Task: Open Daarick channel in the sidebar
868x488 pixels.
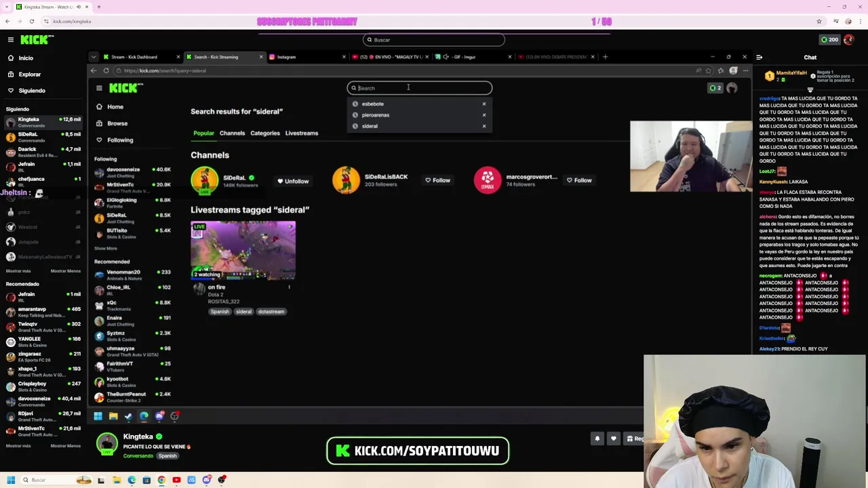Action: pos(42,152)
